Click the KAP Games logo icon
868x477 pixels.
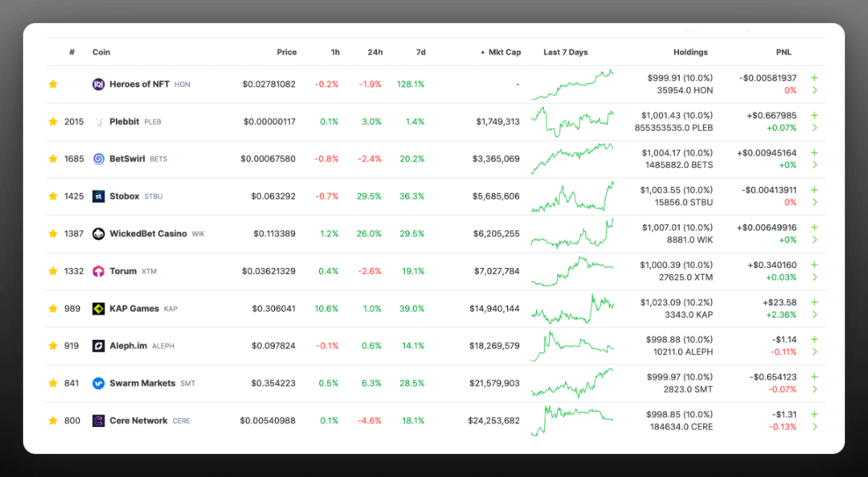tap(98, 308)
